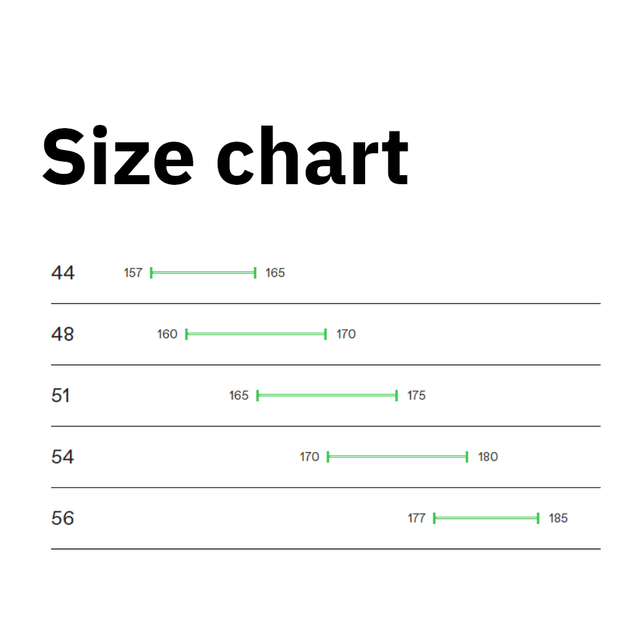Click the size 51 row label

coord(61,395)
